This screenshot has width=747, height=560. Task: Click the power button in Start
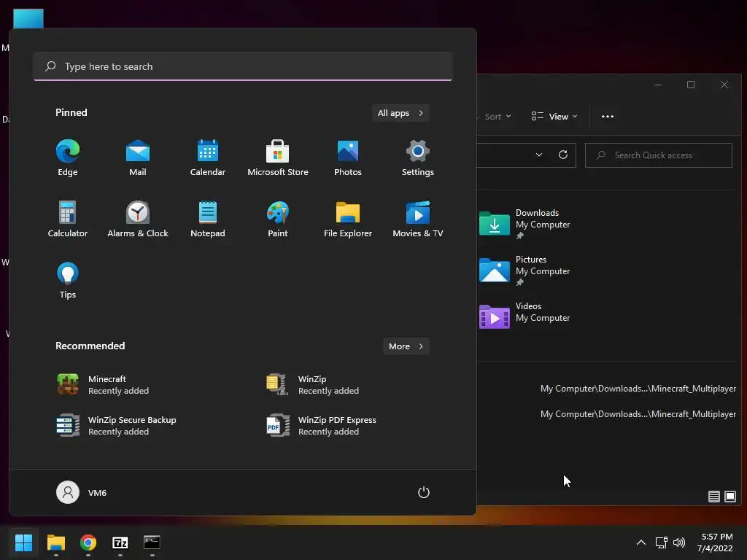point(424,492)
